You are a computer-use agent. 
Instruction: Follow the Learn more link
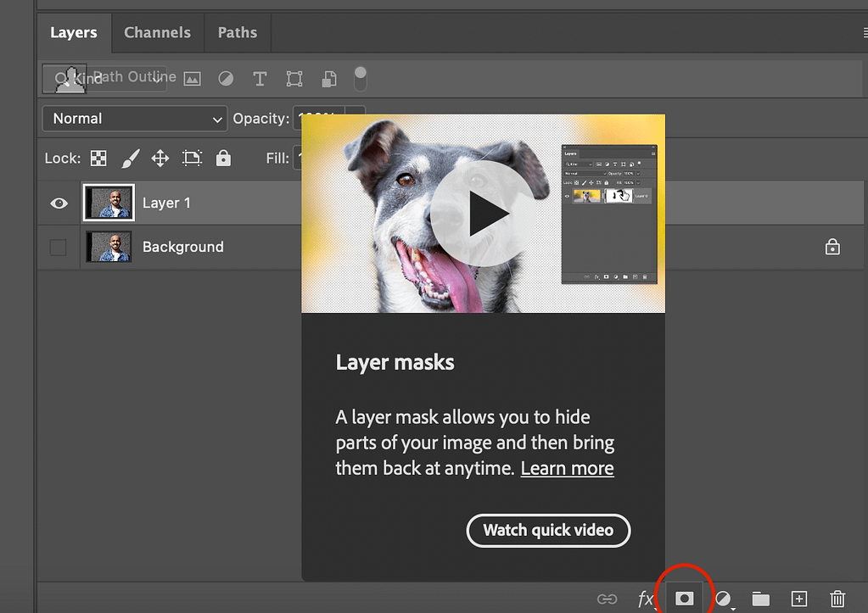point(567,468)
